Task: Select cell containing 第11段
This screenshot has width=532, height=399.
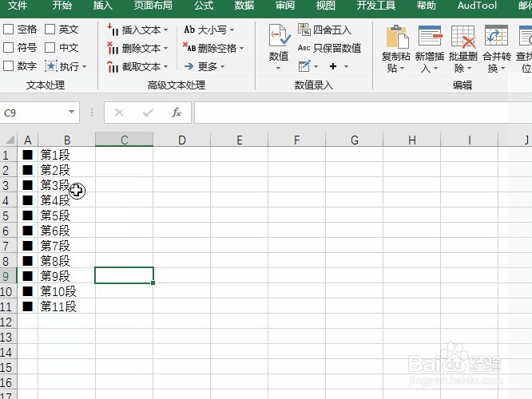Action: [x=66, y=306]
